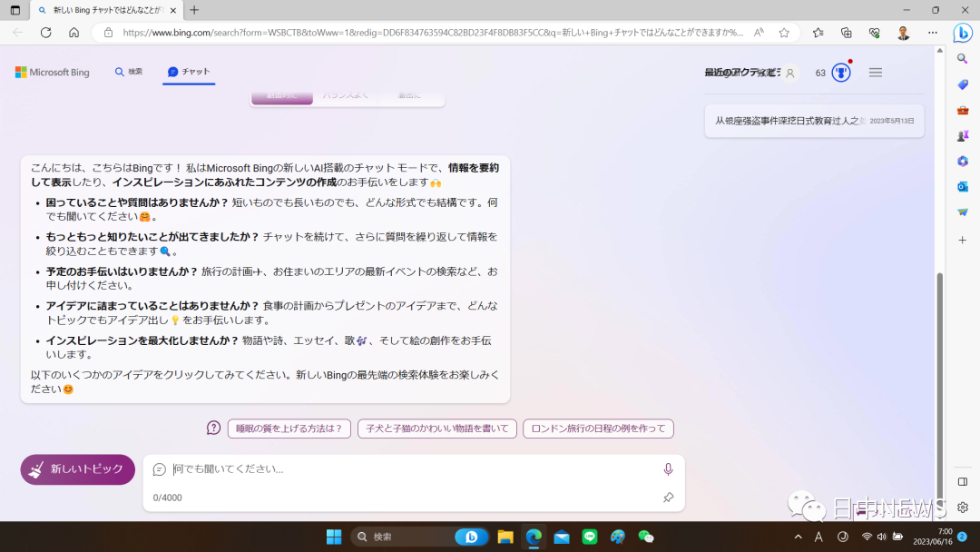
Task: Open the account profile icon in Bing header
Action: (790, 74)
